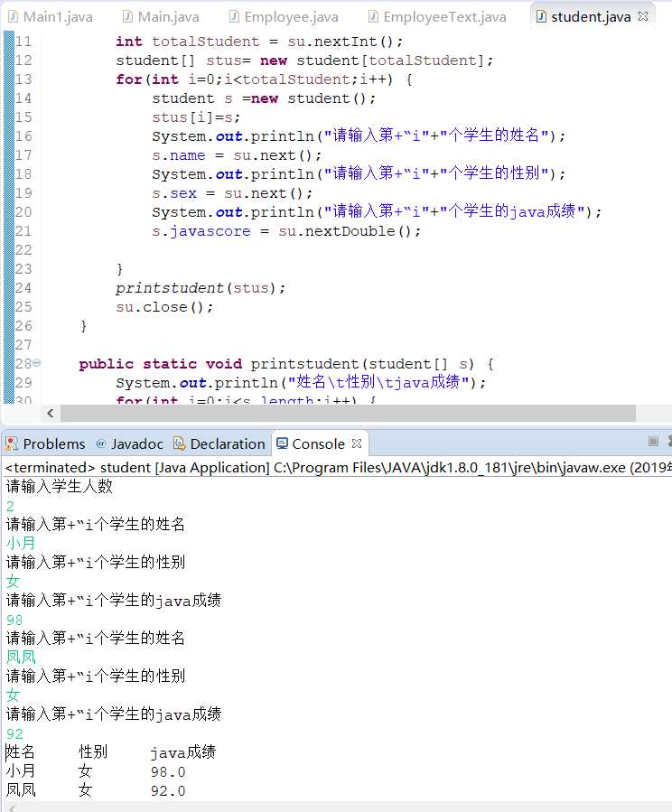Screen dimensions: 672x812
Task: Close the Console view
Action: [x=357, y=443]
